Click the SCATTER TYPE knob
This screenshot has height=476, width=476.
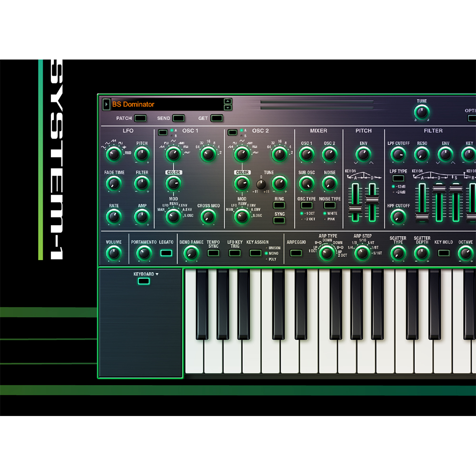397,253
